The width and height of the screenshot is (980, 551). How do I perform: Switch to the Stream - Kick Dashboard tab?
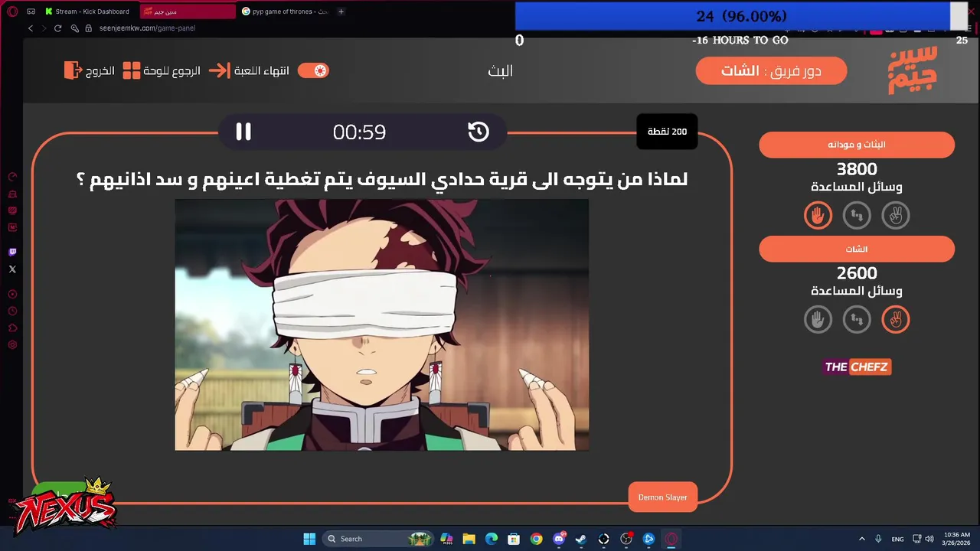pos(89,11)
